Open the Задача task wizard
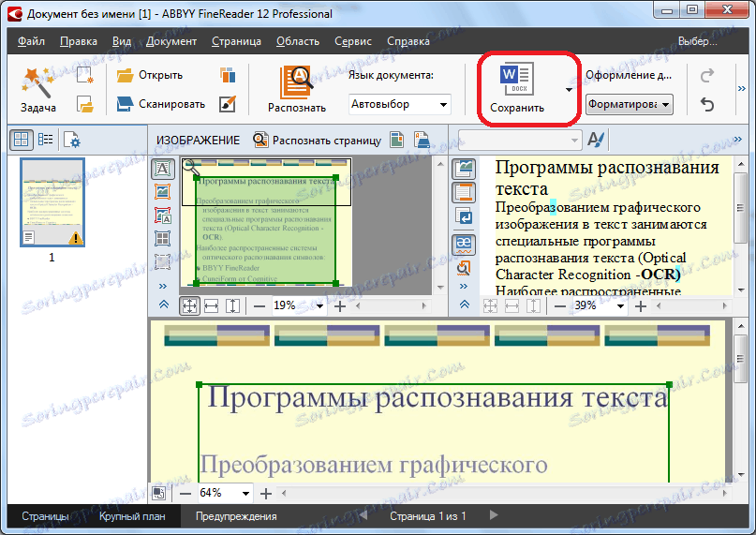 pyautogui.click(x=37, y=91)
